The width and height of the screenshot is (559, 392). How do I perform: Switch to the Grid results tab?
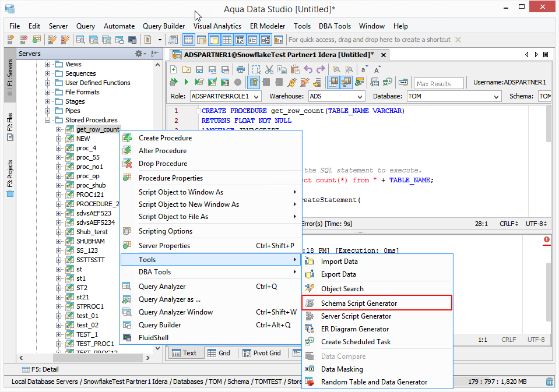tap(219, 353)
